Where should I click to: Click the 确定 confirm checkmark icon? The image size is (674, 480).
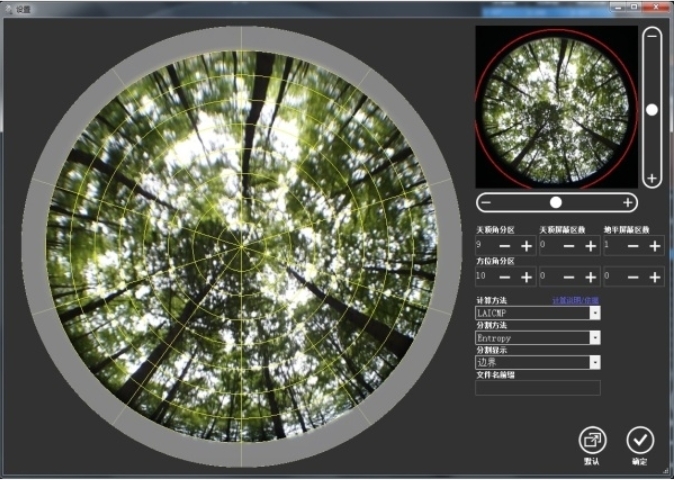pos(640,439)
